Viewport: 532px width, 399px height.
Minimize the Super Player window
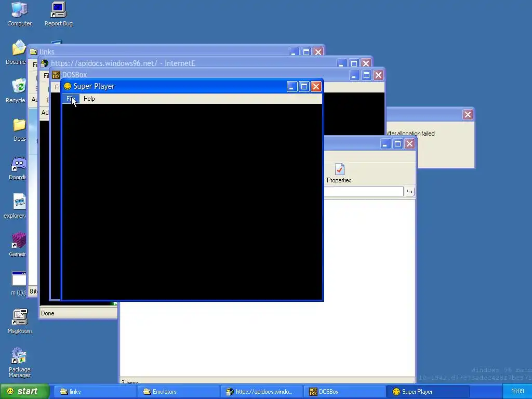pos(292,87)
